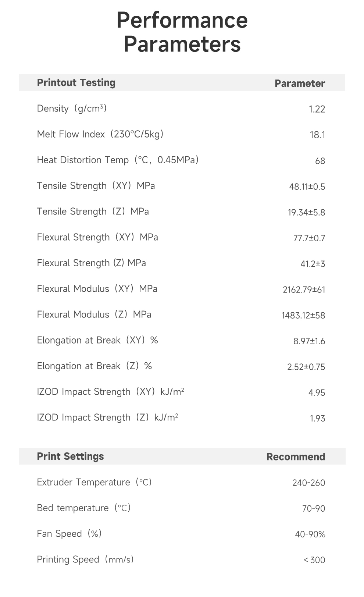Click Flexural Modulus (XY) value 2162.79±61

coord(304,289)
